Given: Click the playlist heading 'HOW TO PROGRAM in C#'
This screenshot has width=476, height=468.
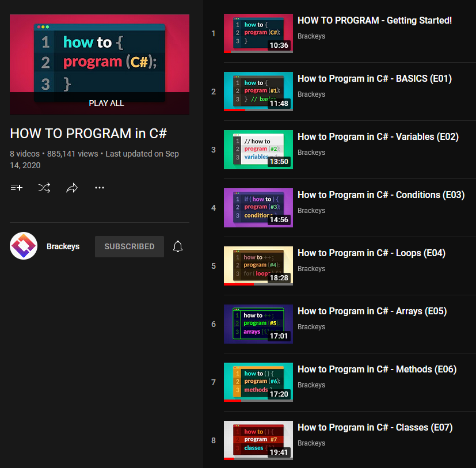Looking at the screenshot, I should pyautogui.click(x=88, y=134).
